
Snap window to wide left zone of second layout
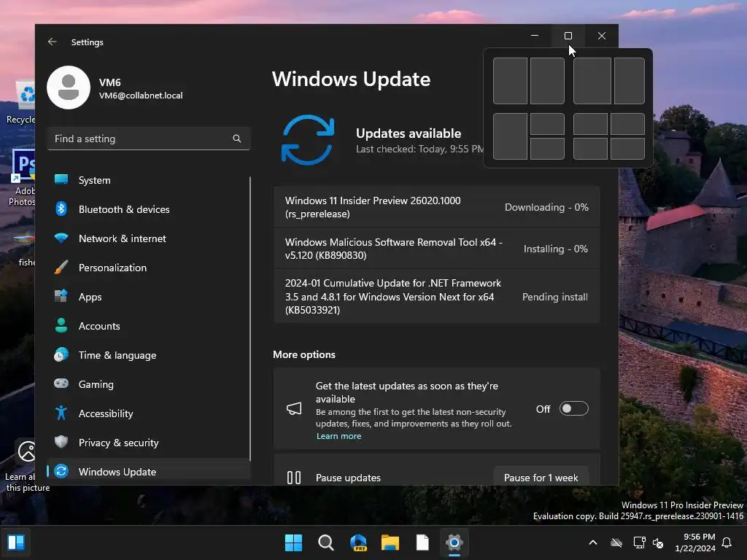(592, 81)
